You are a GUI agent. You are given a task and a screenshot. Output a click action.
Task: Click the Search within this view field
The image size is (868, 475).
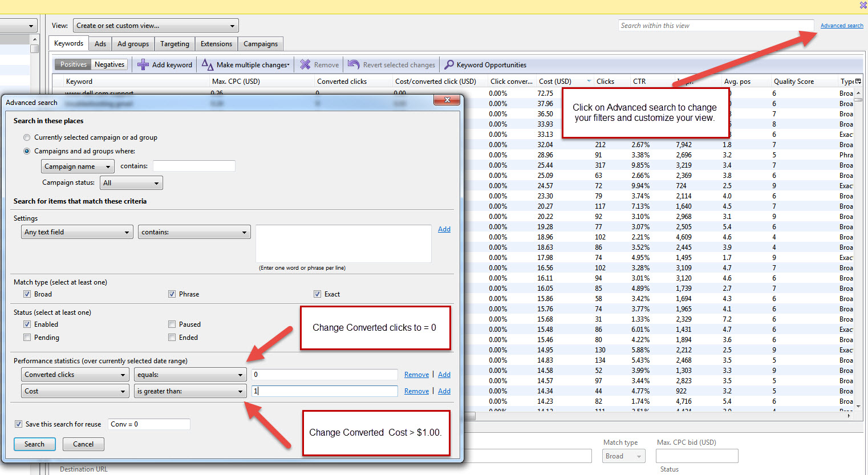click(x=715, y=26)
